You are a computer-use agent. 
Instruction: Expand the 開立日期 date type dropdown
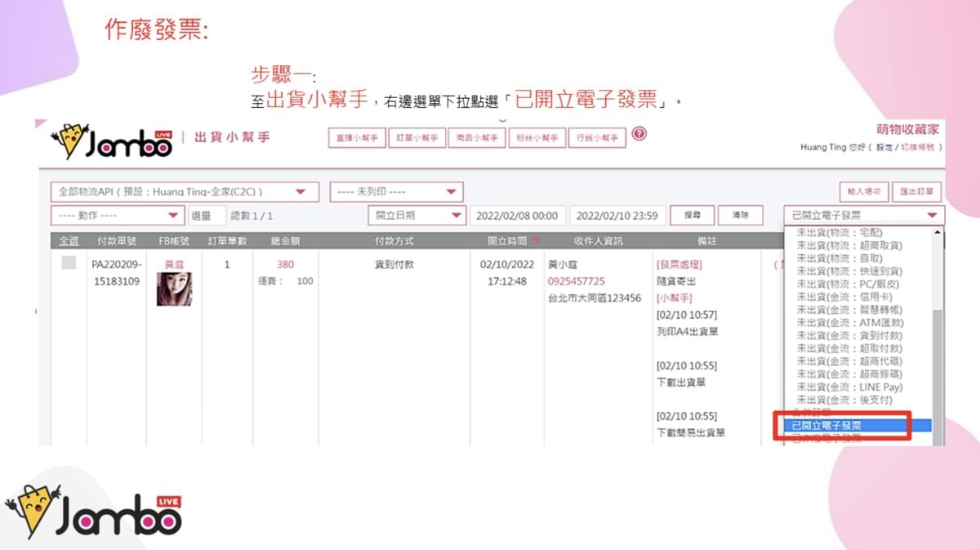(416, 216)
